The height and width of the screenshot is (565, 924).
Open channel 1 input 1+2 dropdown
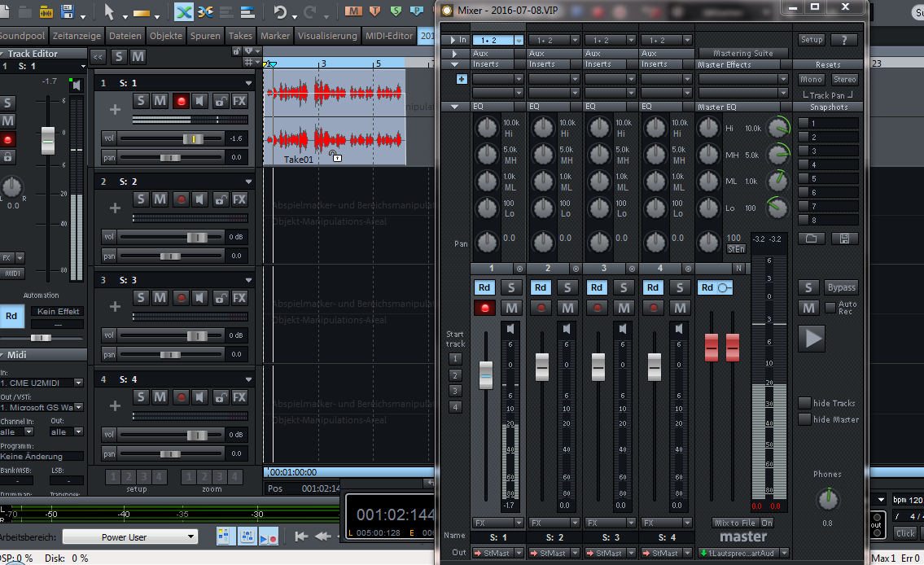496,40
